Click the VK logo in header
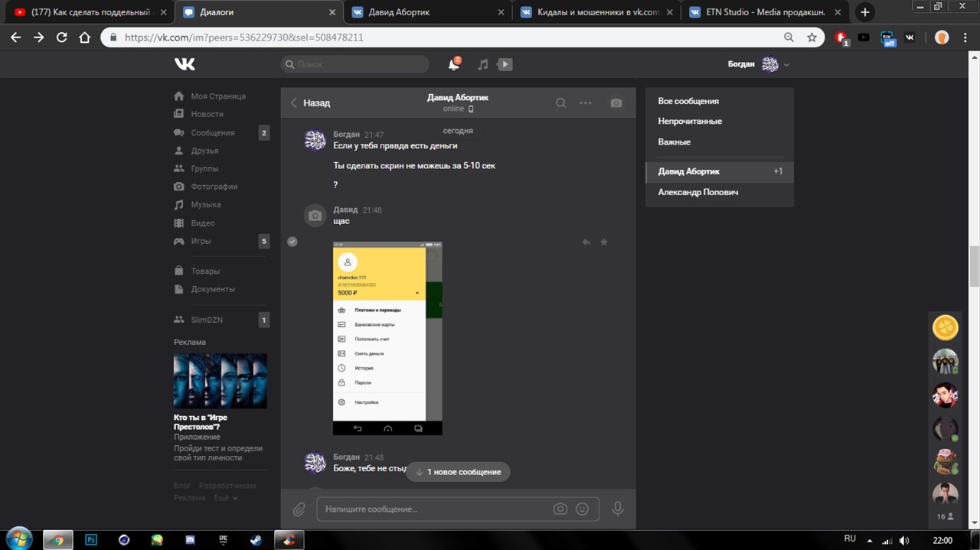 [185, 64]
